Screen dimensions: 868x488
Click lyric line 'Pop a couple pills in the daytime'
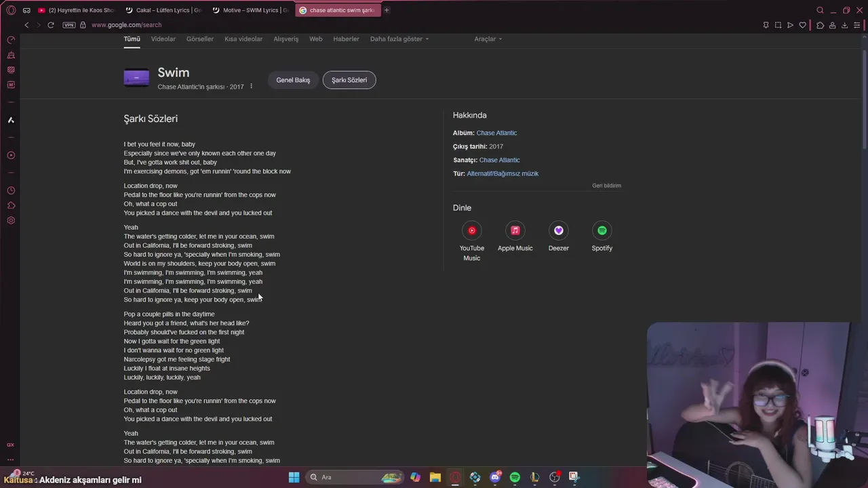click(x=169, y=314)
